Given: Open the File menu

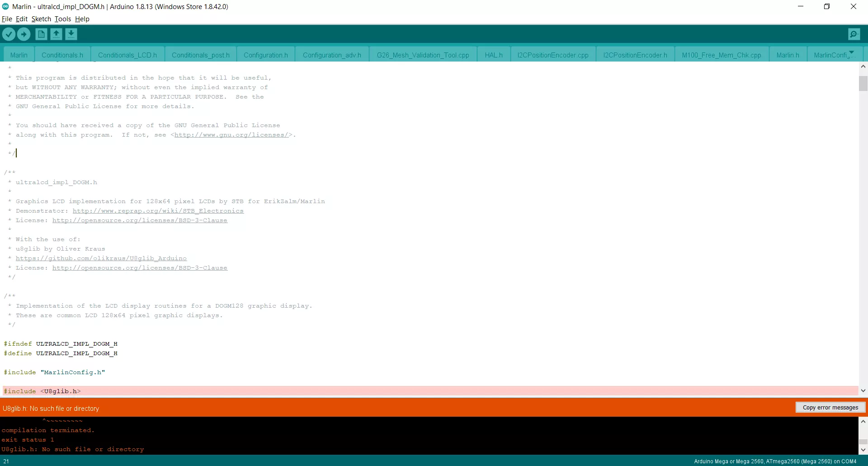Looking at the screenshot, I should click(7, 19).
